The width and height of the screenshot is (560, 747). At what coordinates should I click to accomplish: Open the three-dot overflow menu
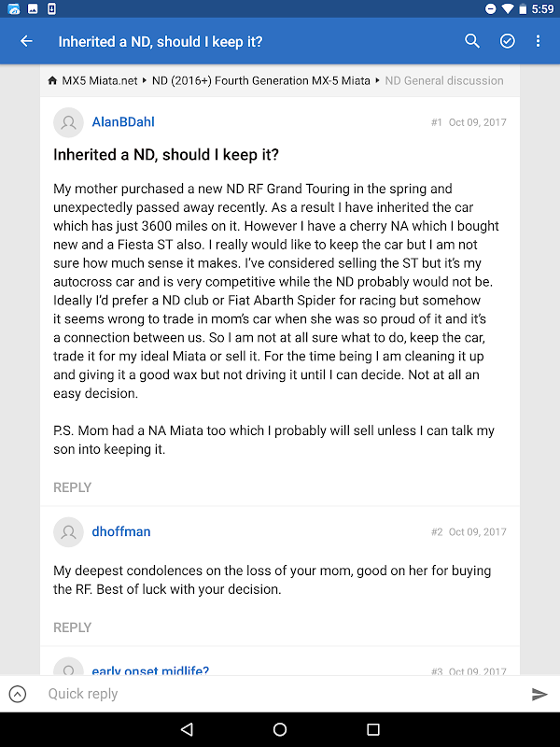[539, 41]
